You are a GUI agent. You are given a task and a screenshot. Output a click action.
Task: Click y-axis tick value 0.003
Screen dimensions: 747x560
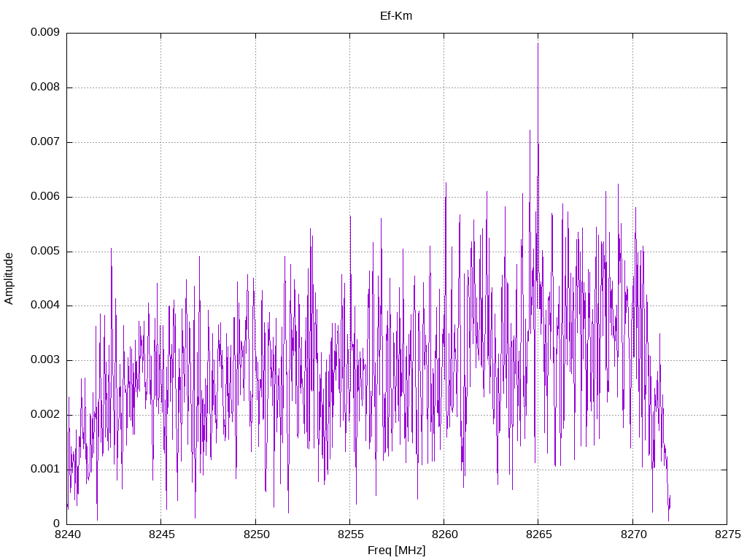[45, 360]
